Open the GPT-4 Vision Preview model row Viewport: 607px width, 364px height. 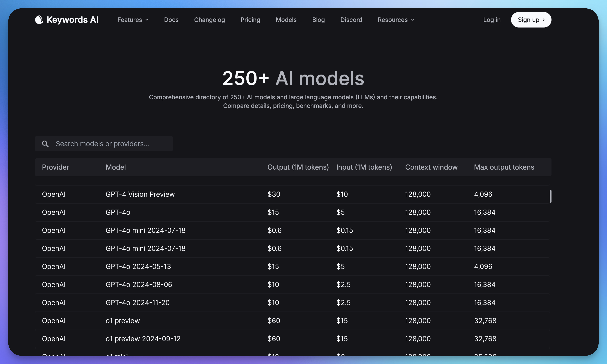[x=140, y=194]
